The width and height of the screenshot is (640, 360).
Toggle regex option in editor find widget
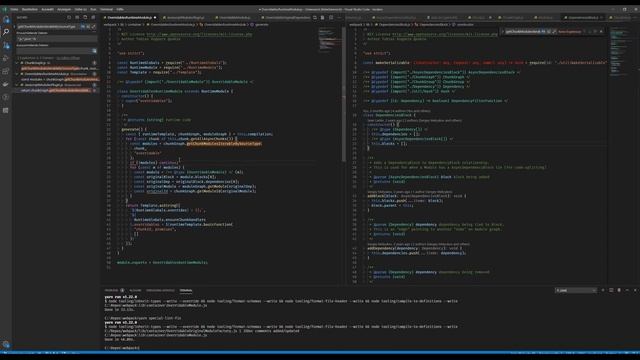[x=554, y=31]
